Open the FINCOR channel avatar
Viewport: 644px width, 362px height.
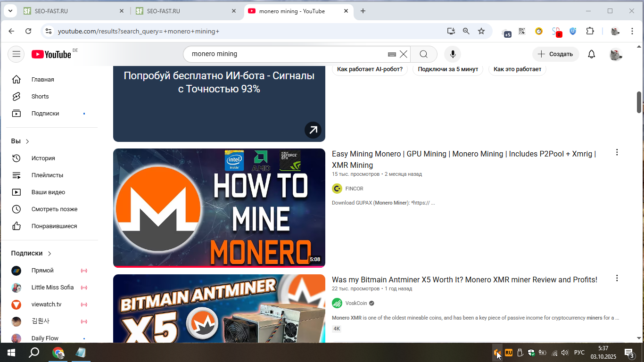pyautogui.click(x=337, y=189)
